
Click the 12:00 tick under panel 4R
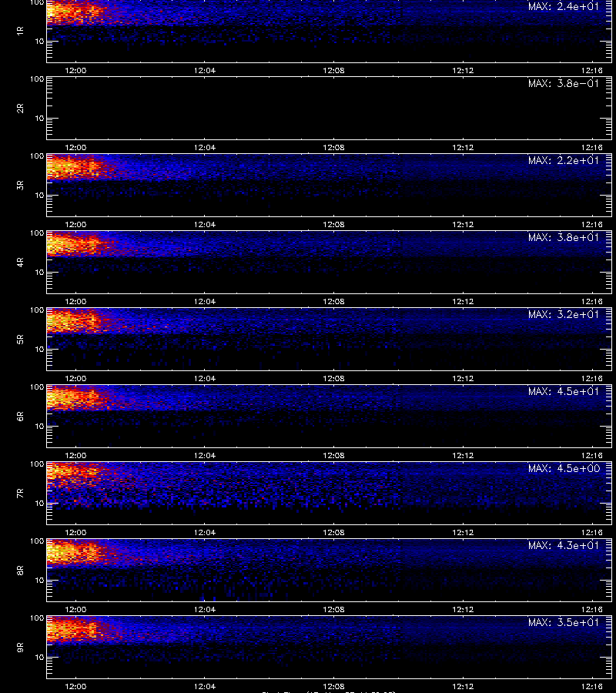75,301
